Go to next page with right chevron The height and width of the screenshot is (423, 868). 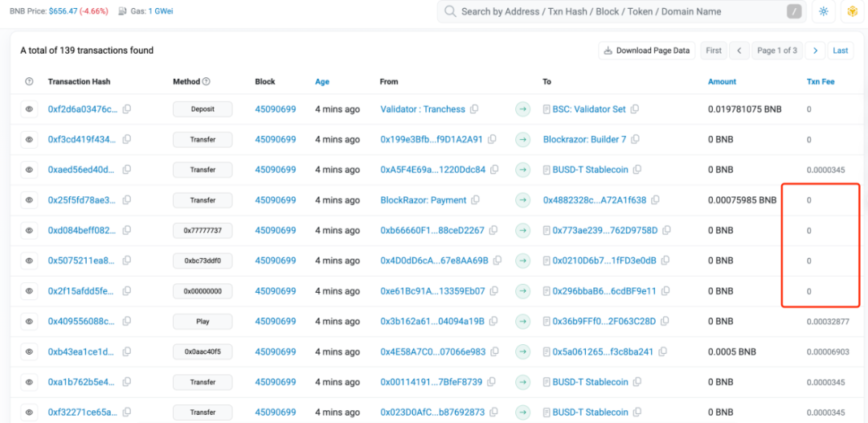[815, 51]
